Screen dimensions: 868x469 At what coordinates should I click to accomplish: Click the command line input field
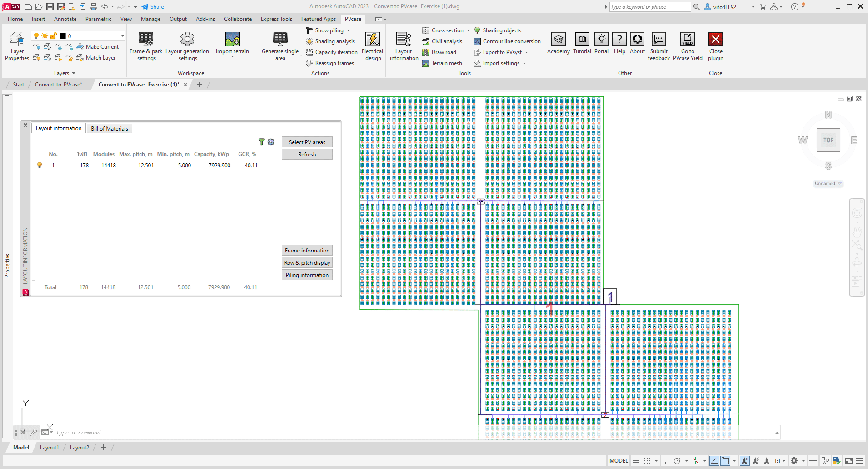coord(409,433)
